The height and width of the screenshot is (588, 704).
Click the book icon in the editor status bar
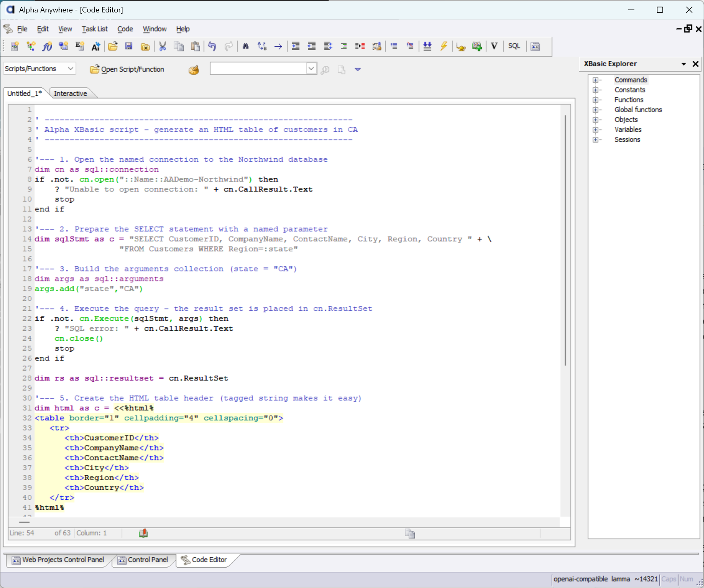(143, 533)
